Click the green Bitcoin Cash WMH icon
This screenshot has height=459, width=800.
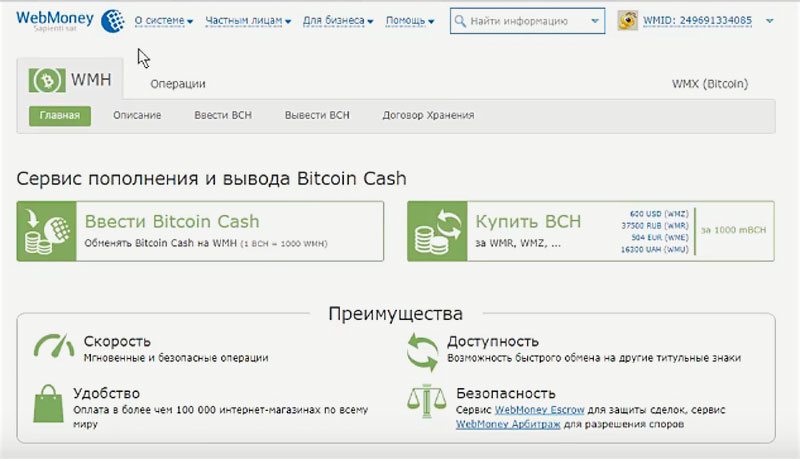[47, 80]
